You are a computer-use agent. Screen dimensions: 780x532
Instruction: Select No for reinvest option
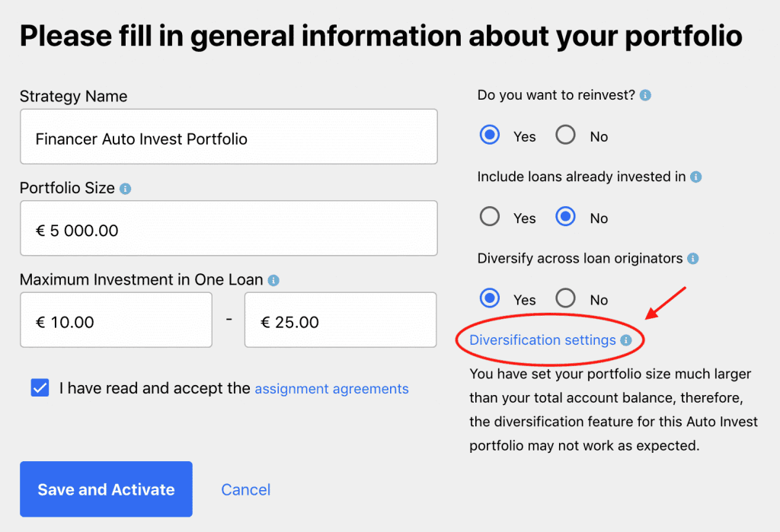click(565, 136)
